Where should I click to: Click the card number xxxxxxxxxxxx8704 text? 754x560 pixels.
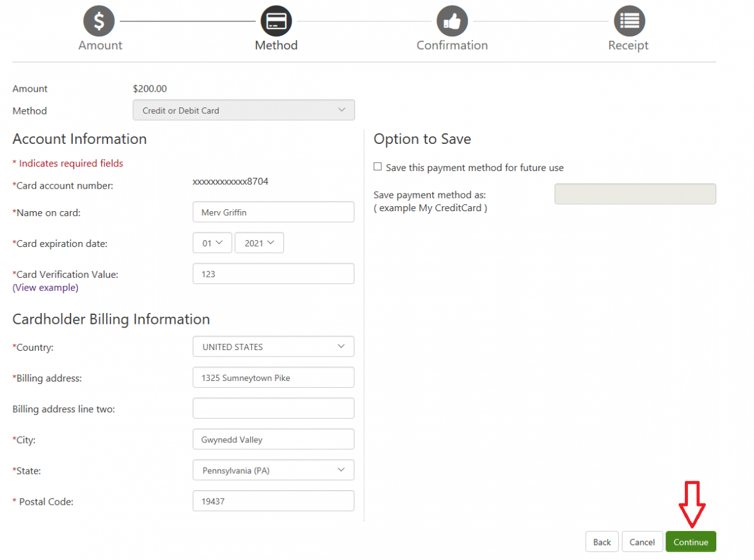pyautogui.click(x=231, y=182)
